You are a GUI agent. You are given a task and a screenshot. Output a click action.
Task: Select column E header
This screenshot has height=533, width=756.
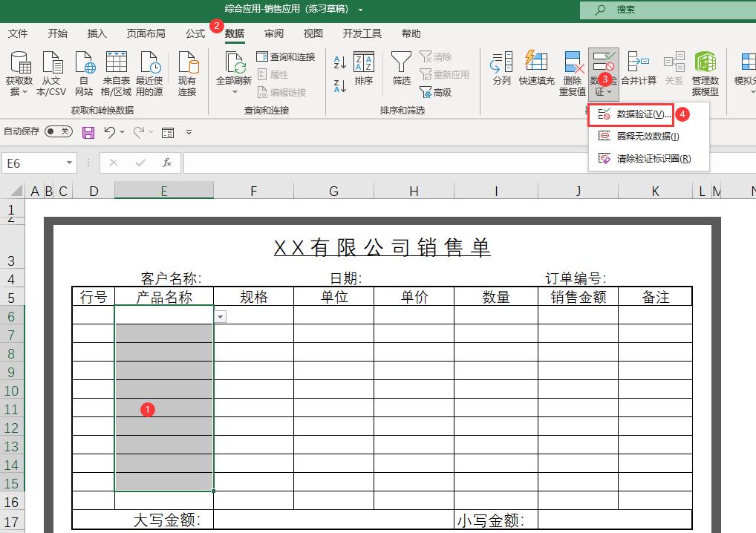click(x=164, y=191)
